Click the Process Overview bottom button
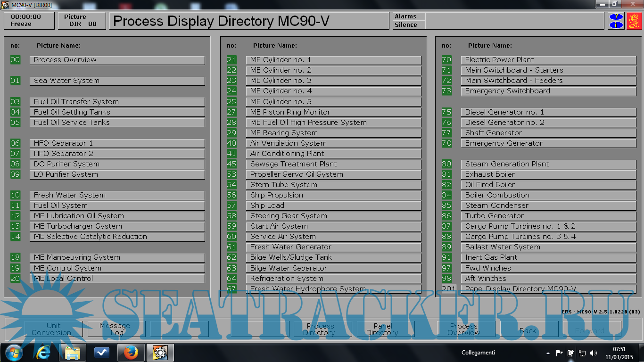 [x=464, y=329]
